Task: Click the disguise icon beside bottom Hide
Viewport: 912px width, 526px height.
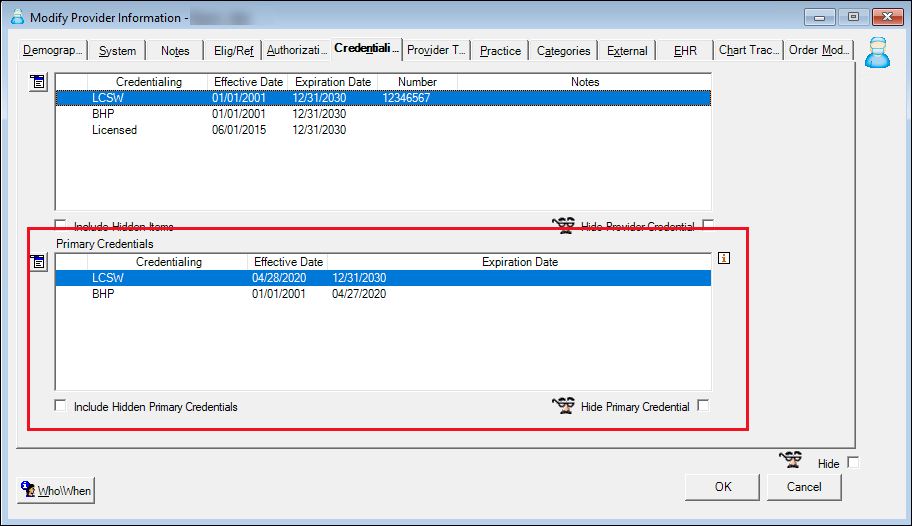Action: pyautogui.click(x=792, y=461)
